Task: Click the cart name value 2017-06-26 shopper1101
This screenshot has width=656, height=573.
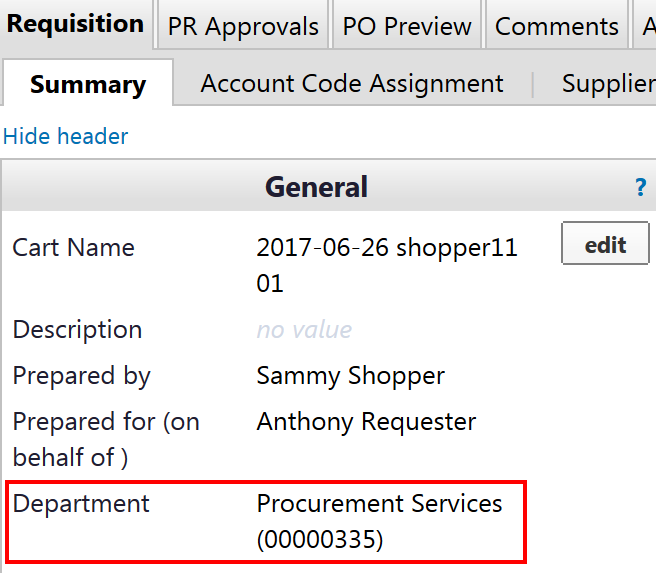Action: pos(387,265)
